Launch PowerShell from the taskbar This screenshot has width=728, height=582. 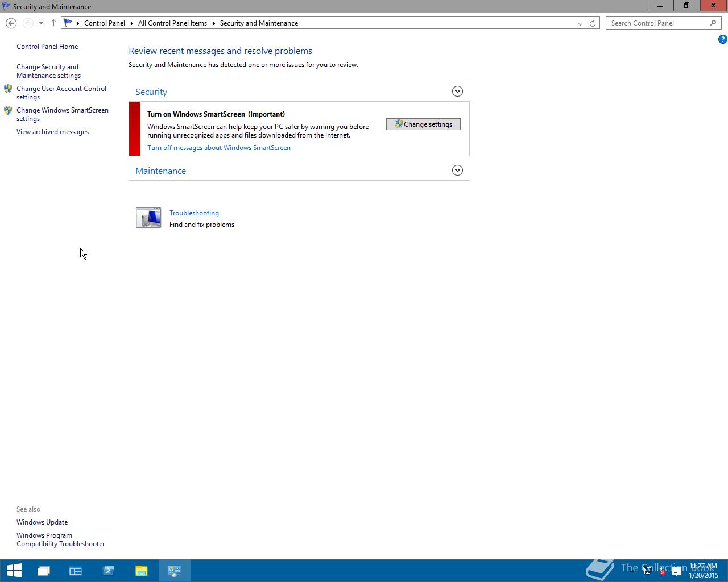[109, 571]
